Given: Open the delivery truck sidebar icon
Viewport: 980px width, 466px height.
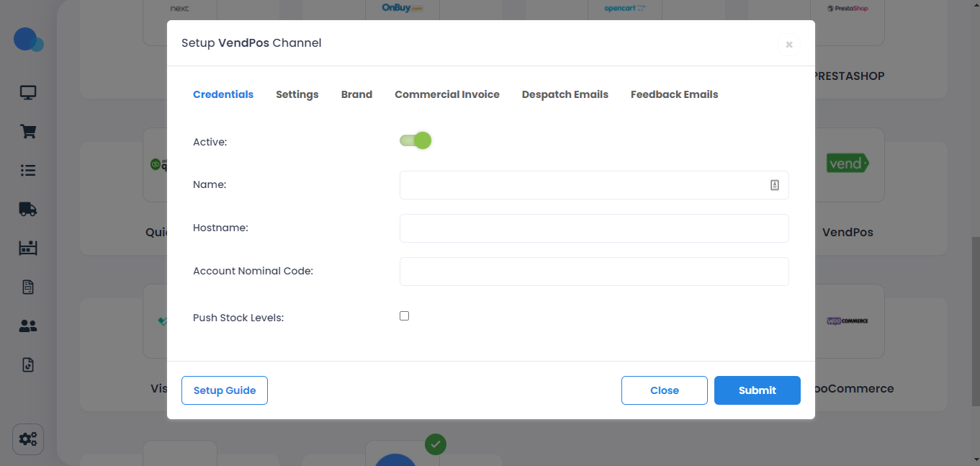Looking at the screenshot, I should pos(28,210).
